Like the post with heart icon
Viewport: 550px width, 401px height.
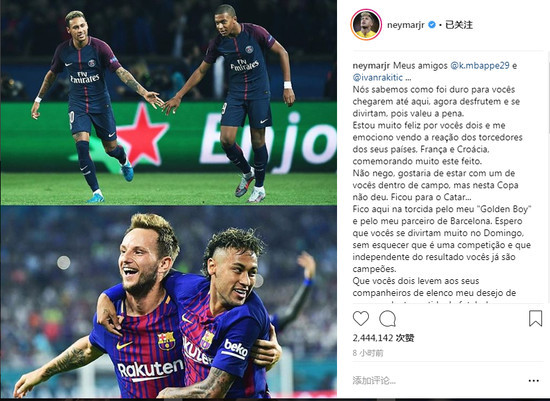click(x=361, y=319)
